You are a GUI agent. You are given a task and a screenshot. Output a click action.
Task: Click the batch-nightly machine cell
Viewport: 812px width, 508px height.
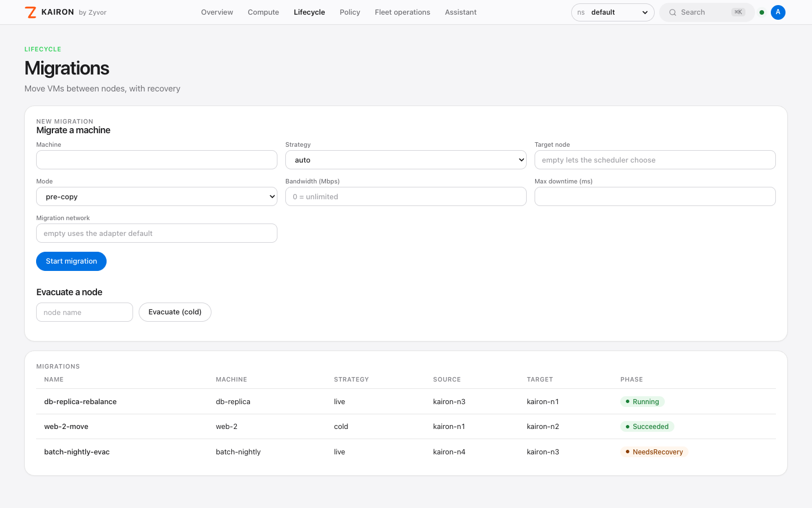click(239, 452)
